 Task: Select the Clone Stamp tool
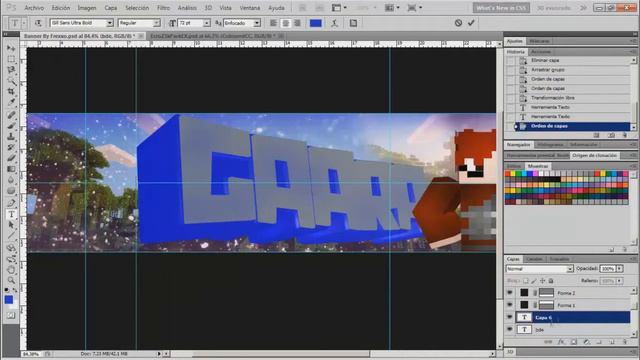11,136
